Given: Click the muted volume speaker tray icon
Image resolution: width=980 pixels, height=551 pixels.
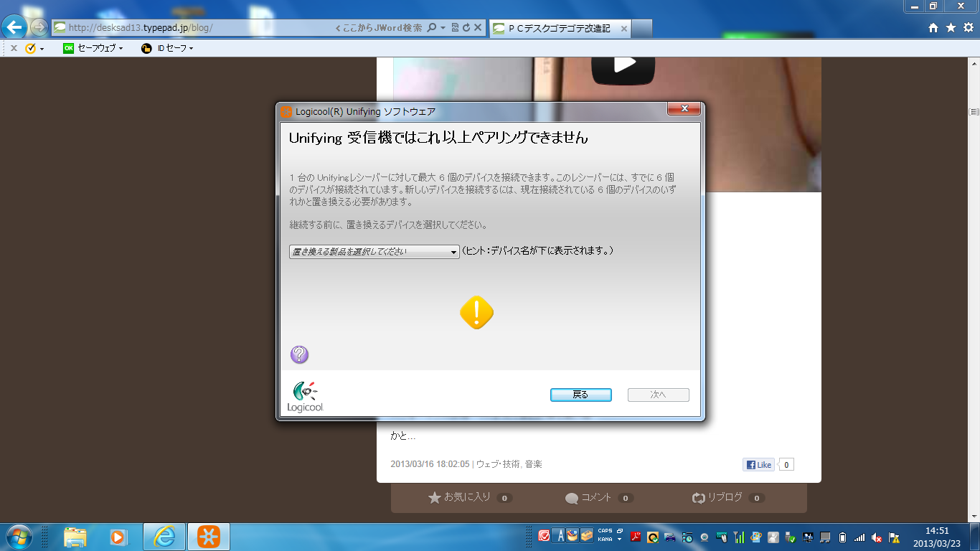Looking at the screenshot, I should [x=877, y=537].
